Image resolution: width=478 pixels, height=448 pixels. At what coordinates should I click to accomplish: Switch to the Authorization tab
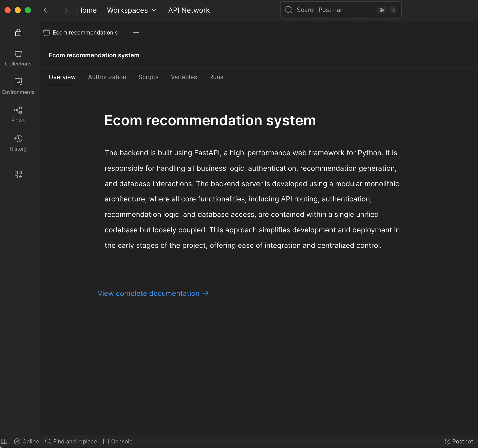coord(107,77)
